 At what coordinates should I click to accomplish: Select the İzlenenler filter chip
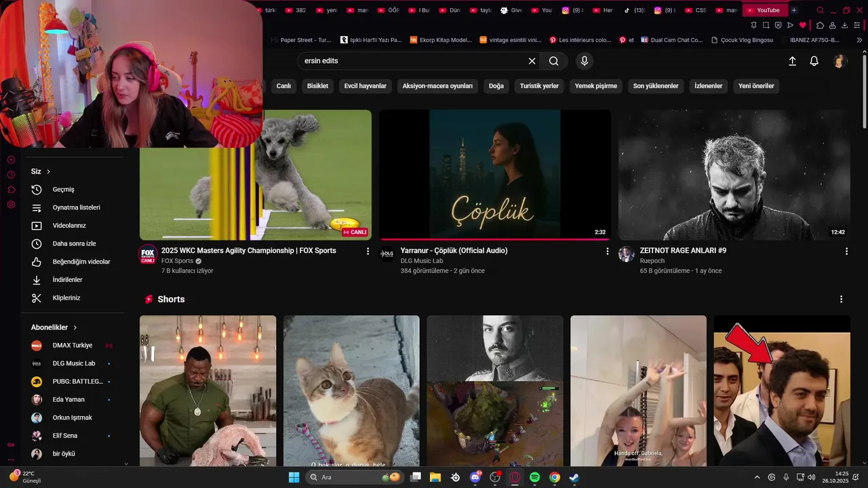(709, 86)
